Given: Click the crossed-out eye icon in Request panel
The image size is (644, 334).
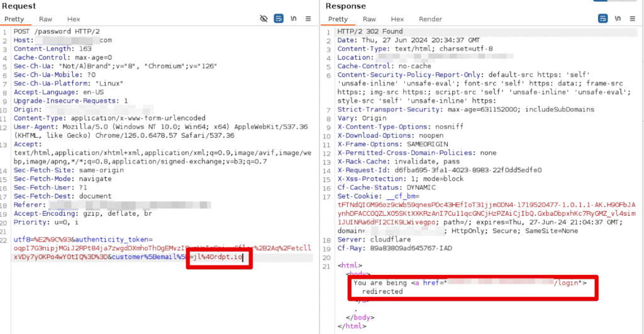Looking at the screenshot, I should (x=264, y=19).
